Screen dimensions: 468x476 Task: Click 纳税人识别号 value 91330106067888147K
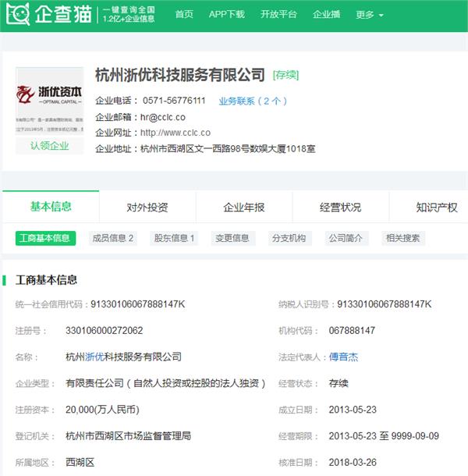(x=385, y=304)
